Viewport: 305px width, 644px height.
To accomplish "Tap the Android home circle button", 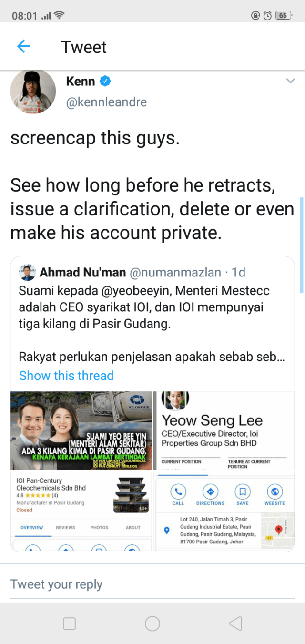I will pyautogui.click(x=152, y=624).
